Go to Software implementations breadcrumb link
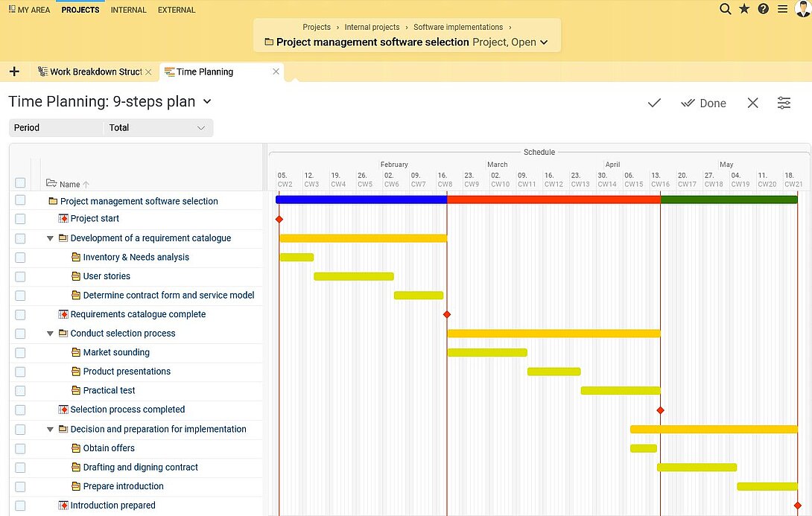 click(458, 27)
